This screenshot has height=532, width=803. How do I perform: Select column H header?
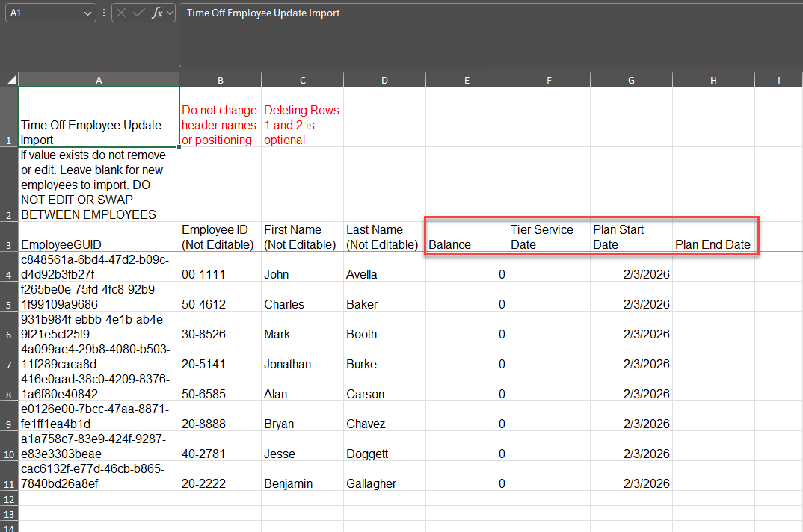coord(713,81)
